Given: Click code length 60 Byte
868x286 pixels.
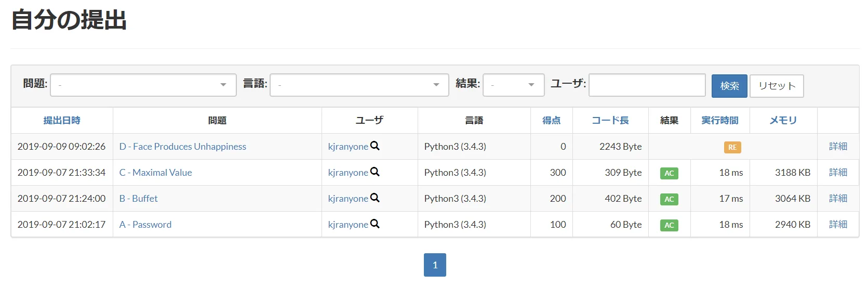Looking at the screenshot, I should pyautogui.click(x=626, y=225).
